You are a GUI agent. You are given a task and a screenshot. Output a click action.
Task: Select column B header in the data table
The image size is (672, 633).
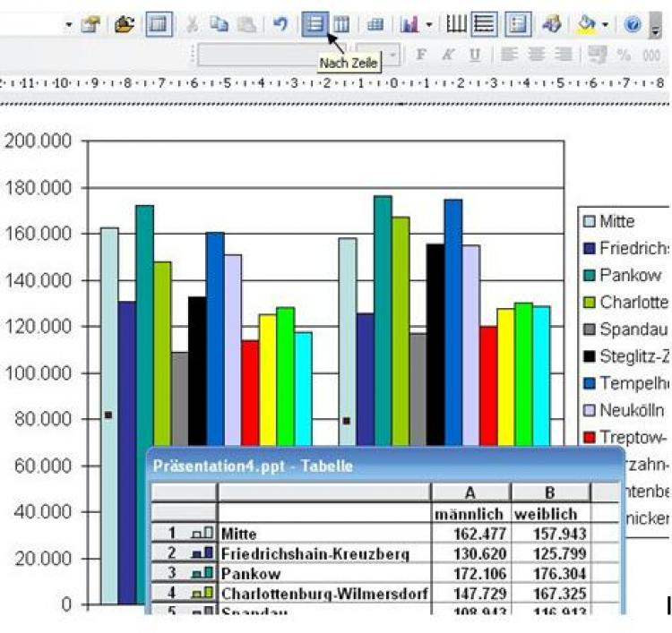pyautogui.click(x=549, y=492)
